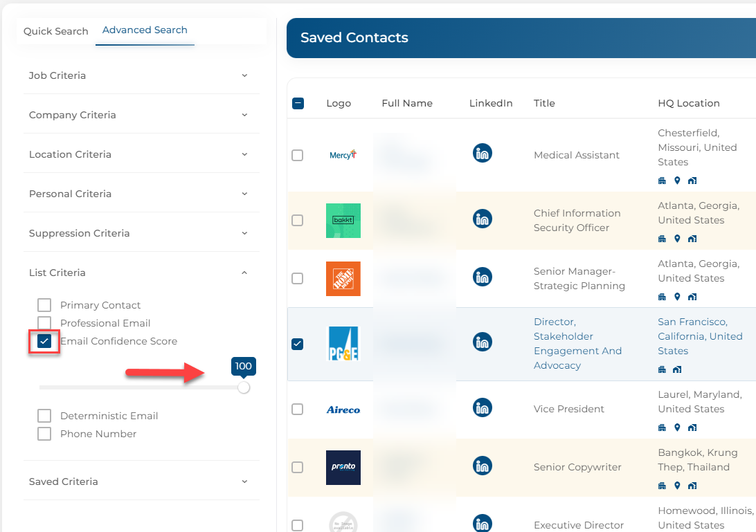Click the Aireco company logo
The height and width of the screenshot is (532, 756).
[343, 410]
